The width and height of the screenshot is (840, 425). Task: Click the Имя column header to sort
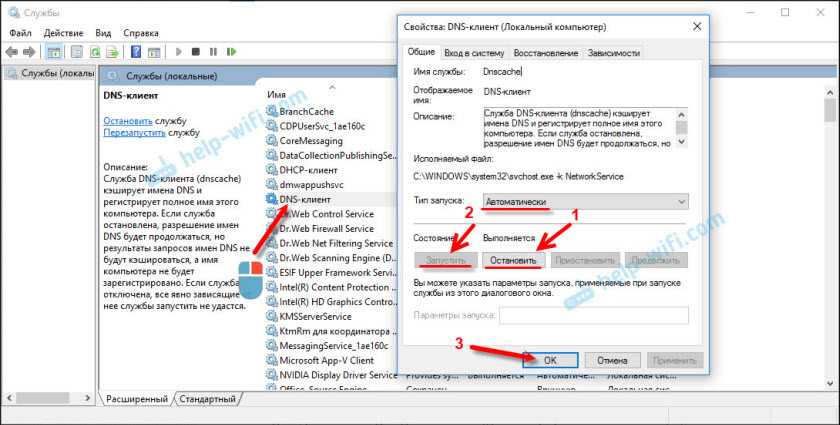277,95
